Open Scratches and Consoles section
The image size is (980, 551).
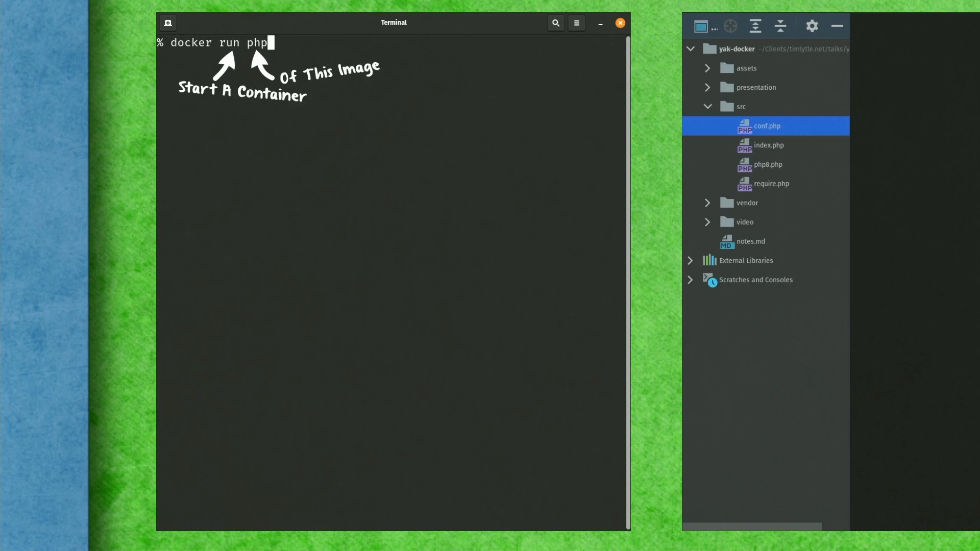point(689,279)
